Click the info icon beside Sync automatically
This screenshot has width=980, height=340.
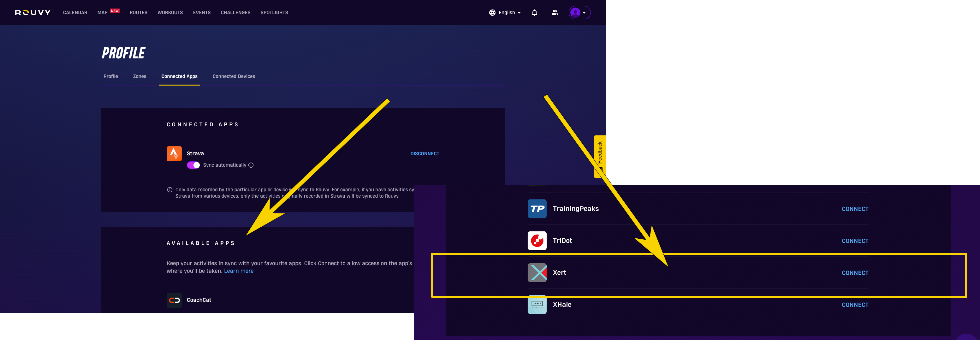[x=251, y=165]
